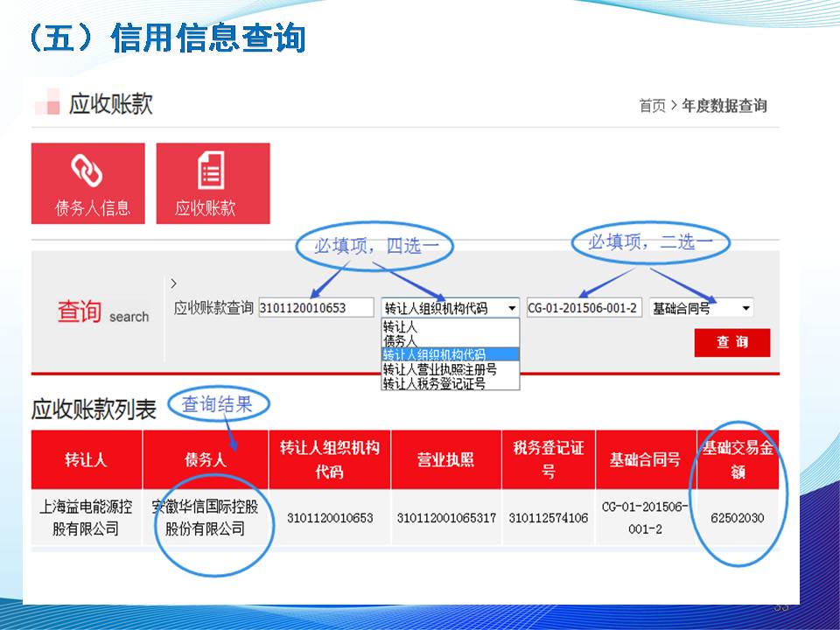
Task: Go to 首页 breadcrumb link
Action: [651, 106]
